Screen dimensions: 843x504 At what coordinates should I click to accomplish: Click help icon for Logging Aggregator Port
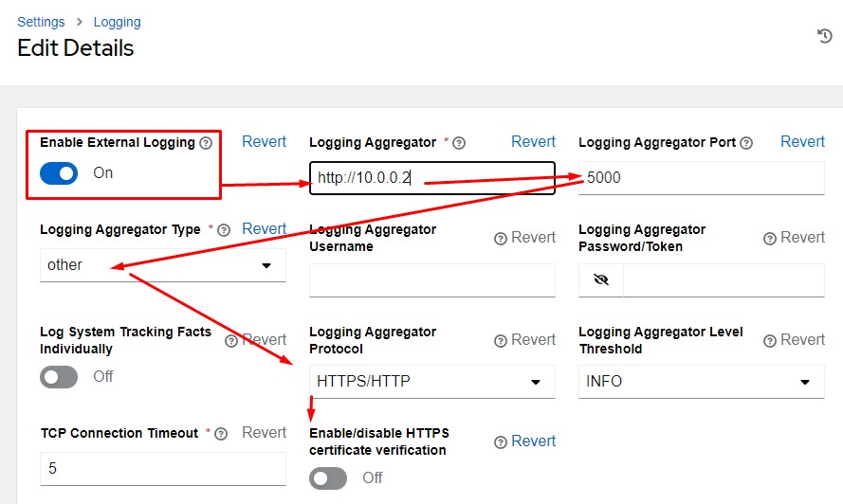click(x=746, y=143)
